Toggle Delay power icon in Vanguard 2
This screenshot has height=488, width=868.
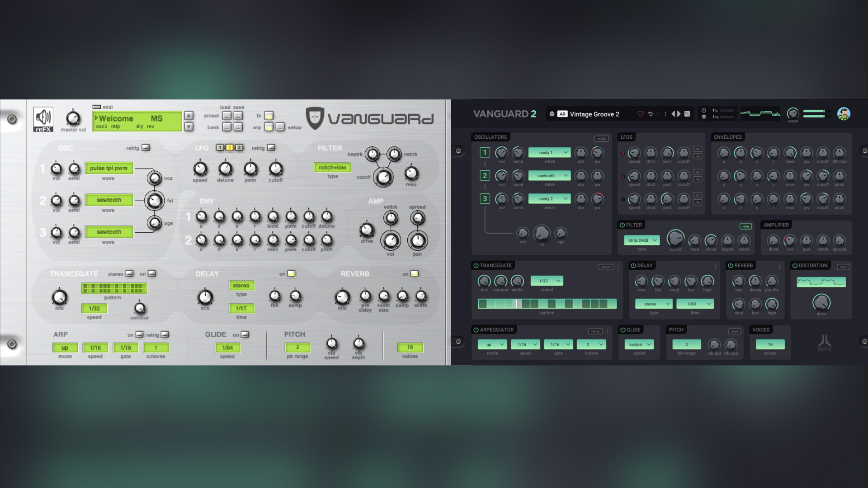633,266
